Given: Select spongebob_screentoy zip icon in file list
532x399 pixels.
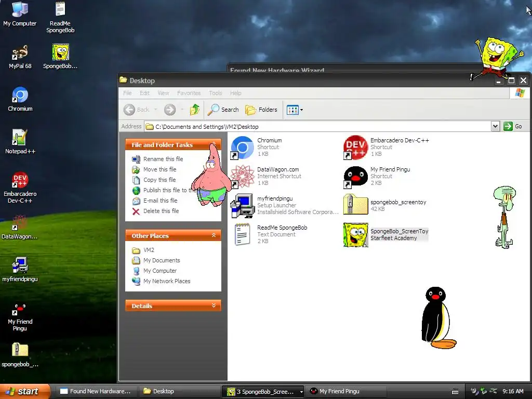Looking at the screenshot, I should click(x=355, y=204).
